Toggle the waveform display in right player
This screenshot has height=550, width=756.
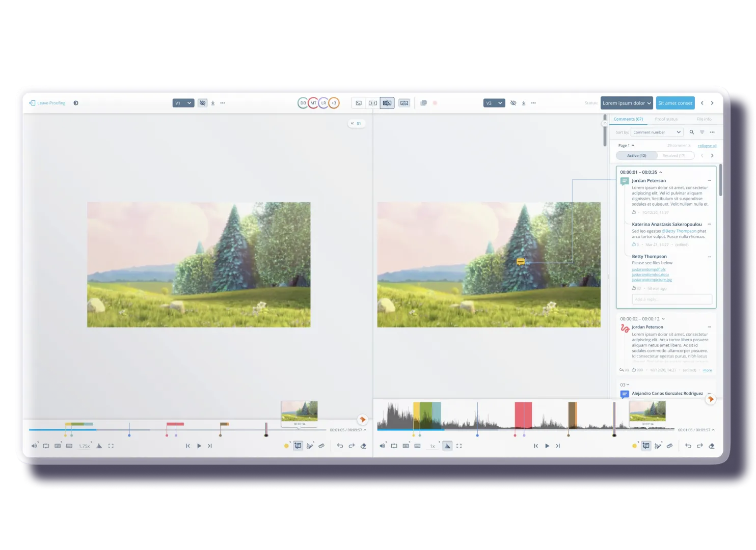coord(447,446)
